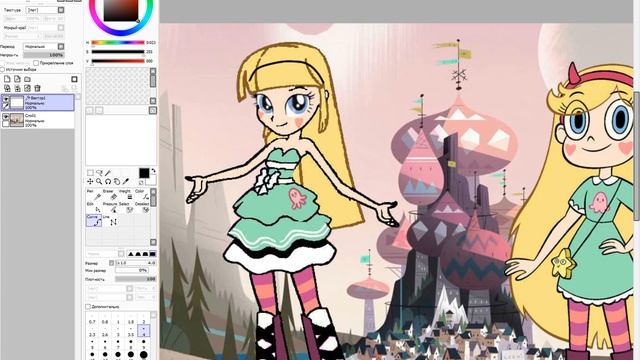Select the flat brush edge shape

(x=153, y=254)
